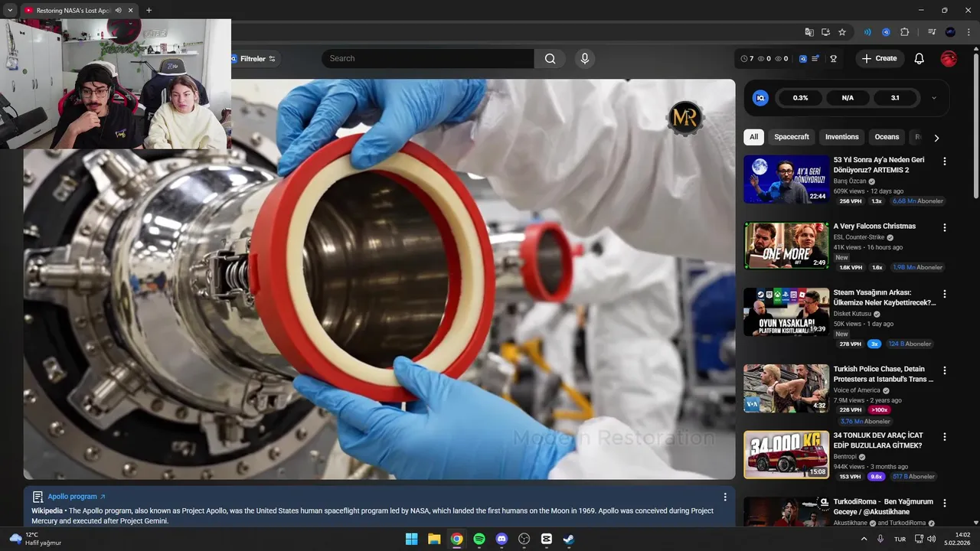
Task: Select the Spacecraft topic chip
Action: click(x=792, y=137)
